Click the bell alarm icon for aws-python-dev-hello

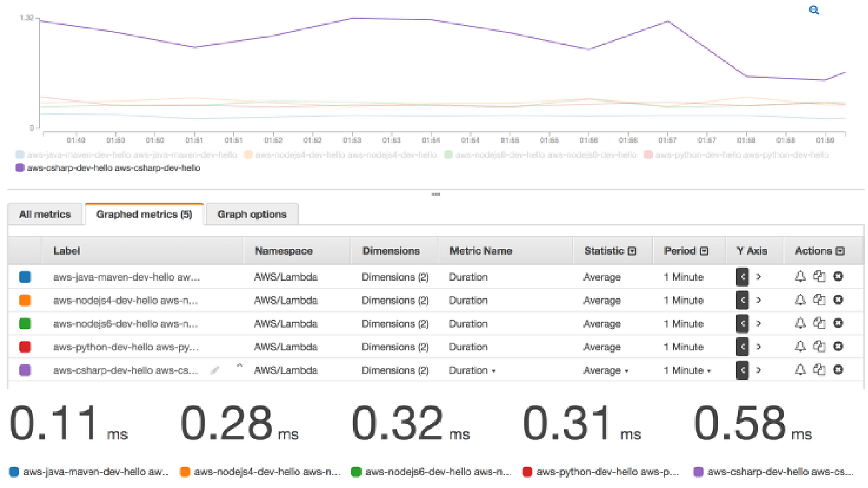(x=800, y=347)
